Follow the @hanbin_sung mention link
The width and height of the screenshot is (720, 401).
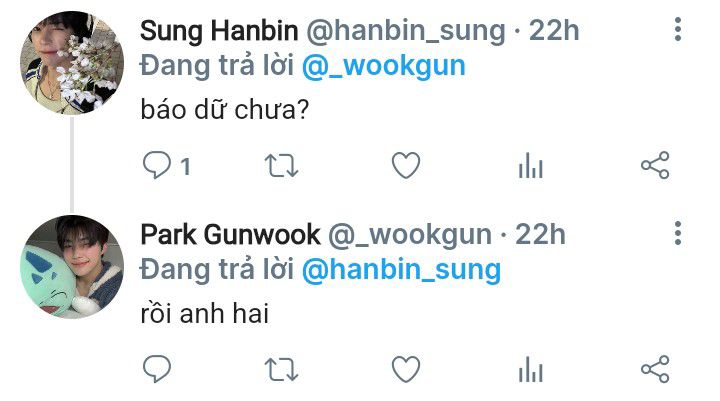tap(401, 270)
